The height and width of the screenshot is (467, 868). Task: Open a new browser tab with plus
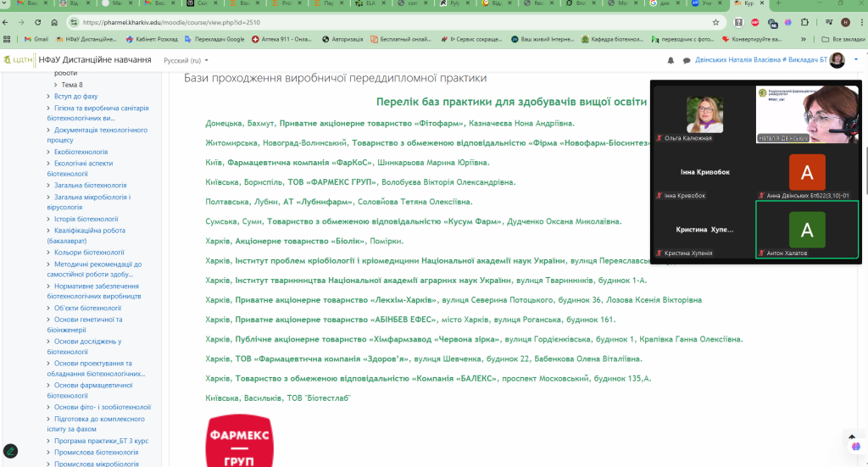(x=778, y=3)
